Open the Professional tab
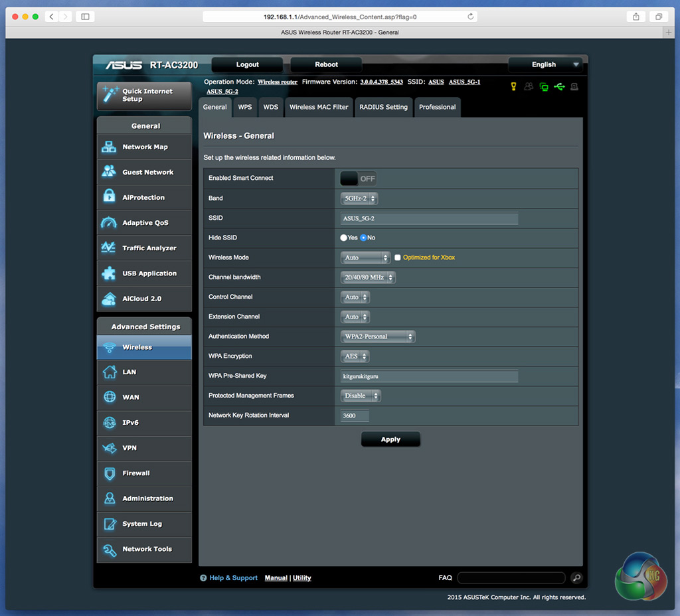This screenshot has height=616, width=680. (437, 107)
